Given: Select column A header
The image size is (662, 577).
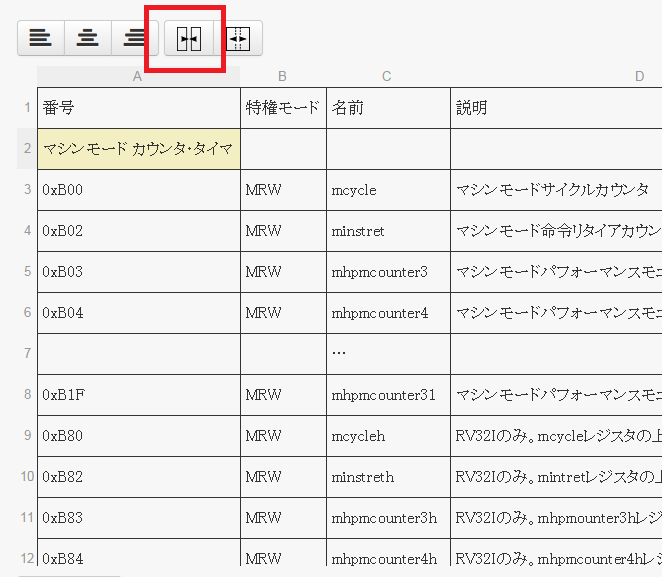Looking at the screenshot, I should 138,76.
